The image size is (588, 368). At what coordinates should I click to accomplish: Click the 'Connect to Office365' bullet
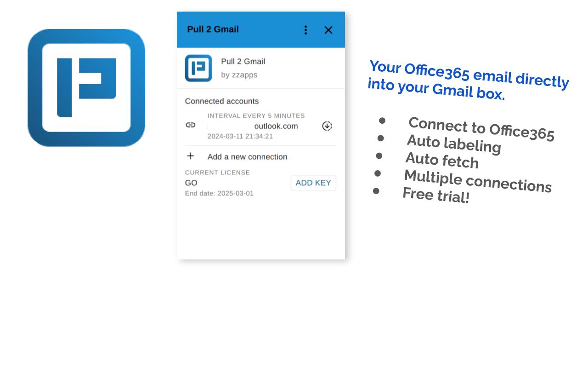pos(481,129)
